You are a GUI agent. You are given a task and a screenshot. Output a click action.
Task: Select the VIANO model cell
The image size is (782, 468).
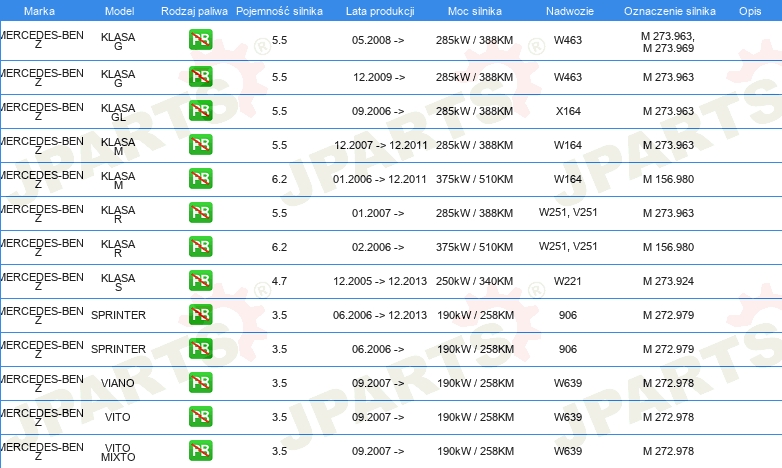[118, 383]
